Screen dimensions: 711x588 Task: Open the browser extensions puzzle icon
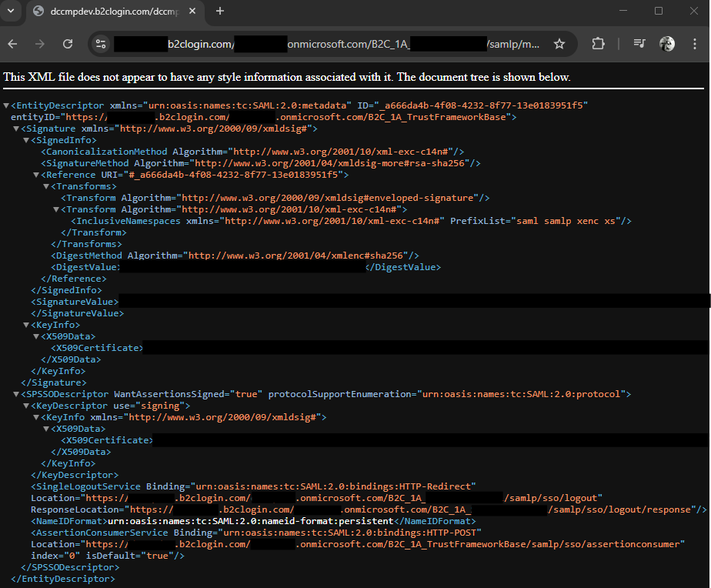pyautogui.click(x=598, y=44)
